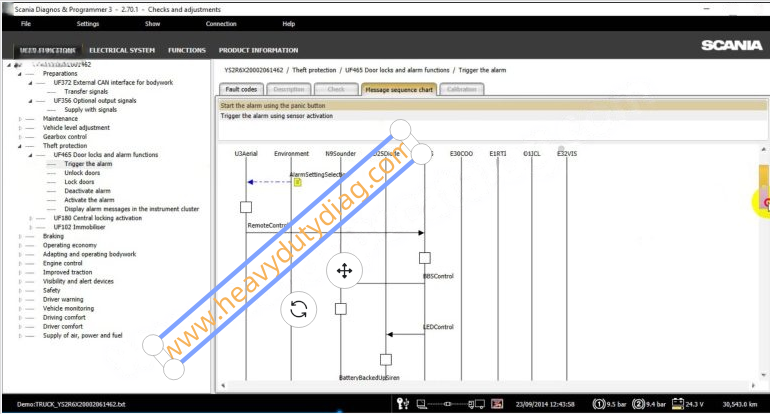Click the battery voltage icon (24.3 V)
The height and width of the screenshot is (414, 770).
click(x=678, y=404)
